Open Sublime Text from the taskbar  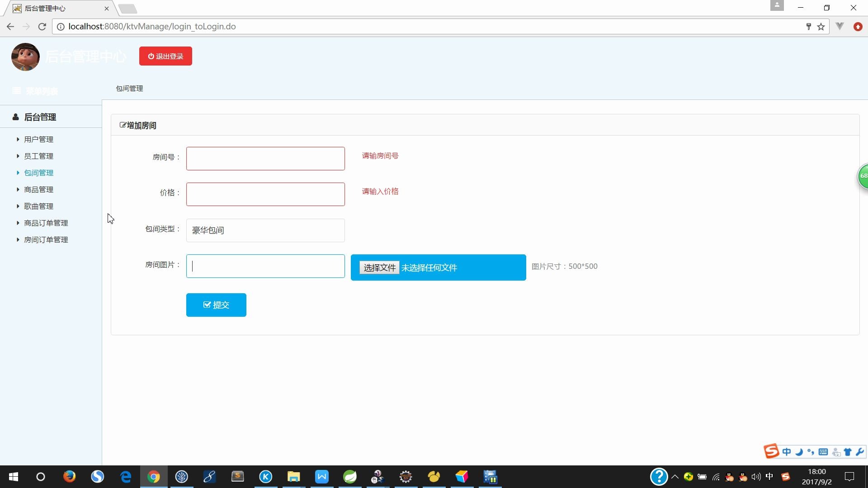pyautogui.click(x=237, y=477)
